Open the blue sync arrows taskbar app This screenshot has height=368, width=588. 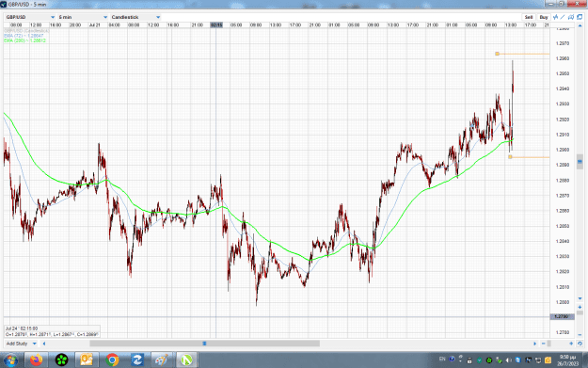pos(137,360)
